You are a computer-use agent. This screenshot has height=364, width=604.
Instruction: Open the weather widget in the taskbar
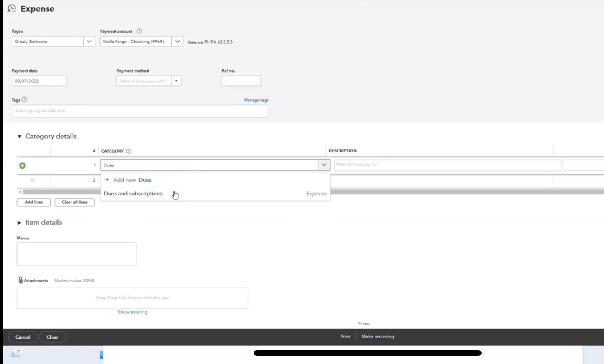pyautogui.click(x=15, y=353)
